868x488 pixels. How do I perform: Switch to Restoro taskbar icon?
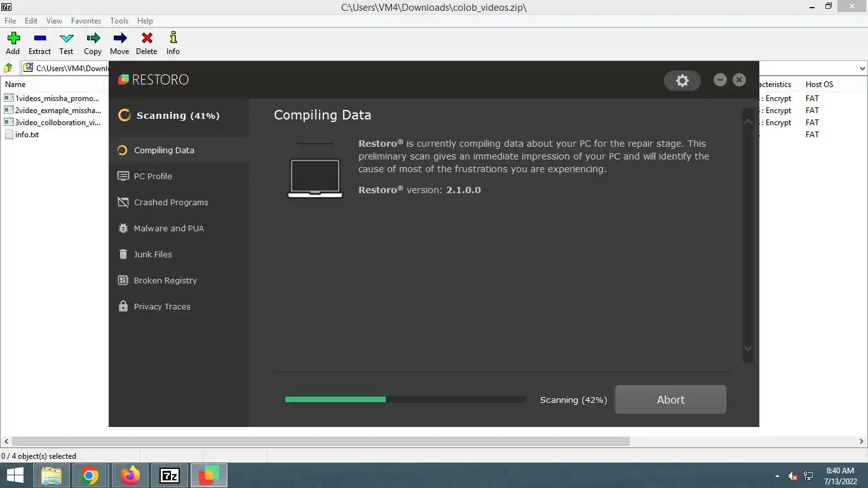tap(209, 475)
